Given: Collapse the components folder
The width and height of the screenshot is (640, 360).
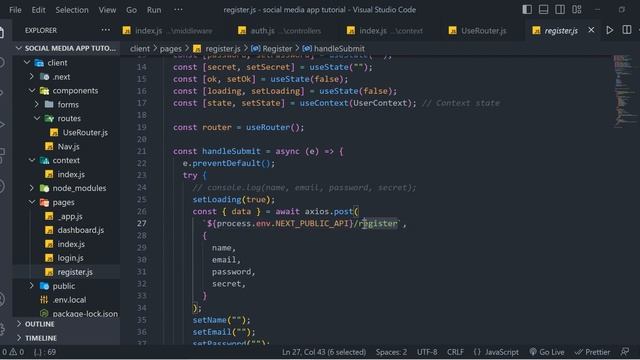Looking at the screenshot, I should pyautogui.click(x=66, y=91).
